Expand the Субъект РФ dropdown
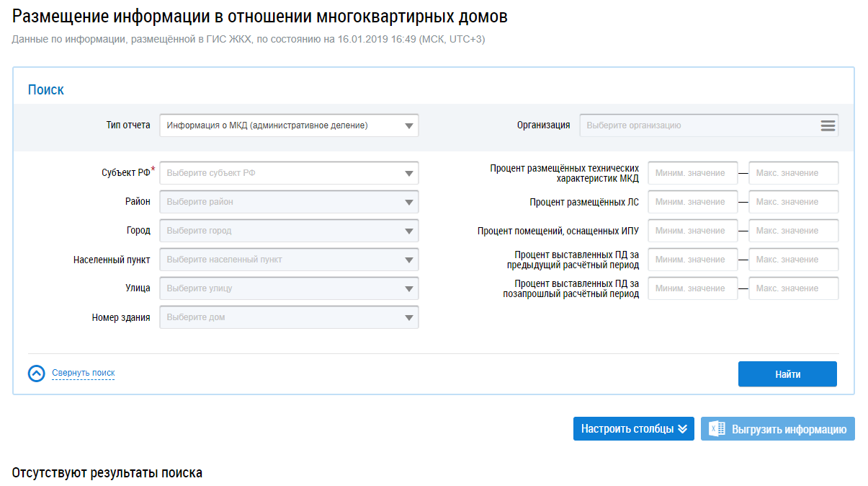 click(x=289, y=173)
